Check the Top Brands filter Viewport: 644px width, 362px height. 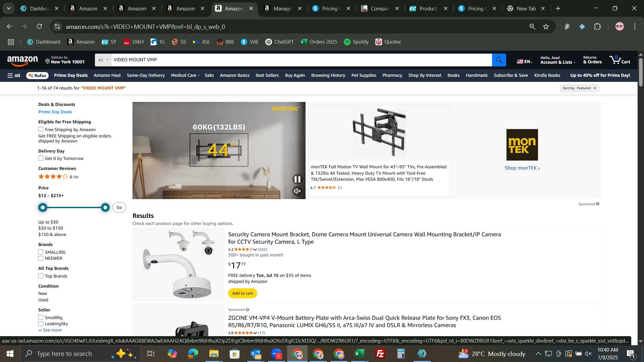pyautogui.click(x=41, y=276)
